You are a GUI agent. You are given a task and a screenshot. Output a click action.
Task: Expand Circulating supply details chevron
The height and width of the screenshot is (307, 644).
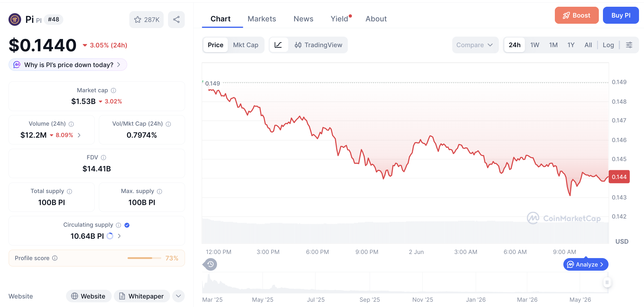pyautogui.click(x=119, y=236)
